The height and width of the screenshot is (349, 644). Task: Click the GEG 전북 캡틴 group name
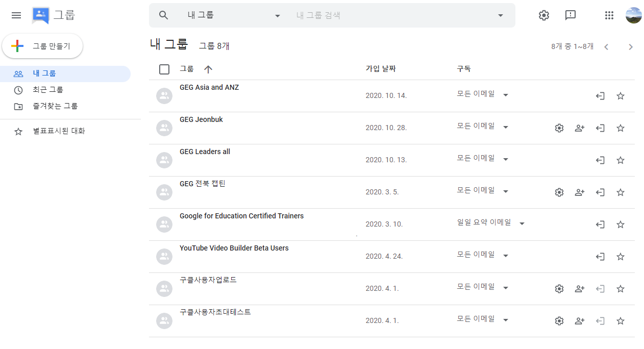(x=202, y=184)
